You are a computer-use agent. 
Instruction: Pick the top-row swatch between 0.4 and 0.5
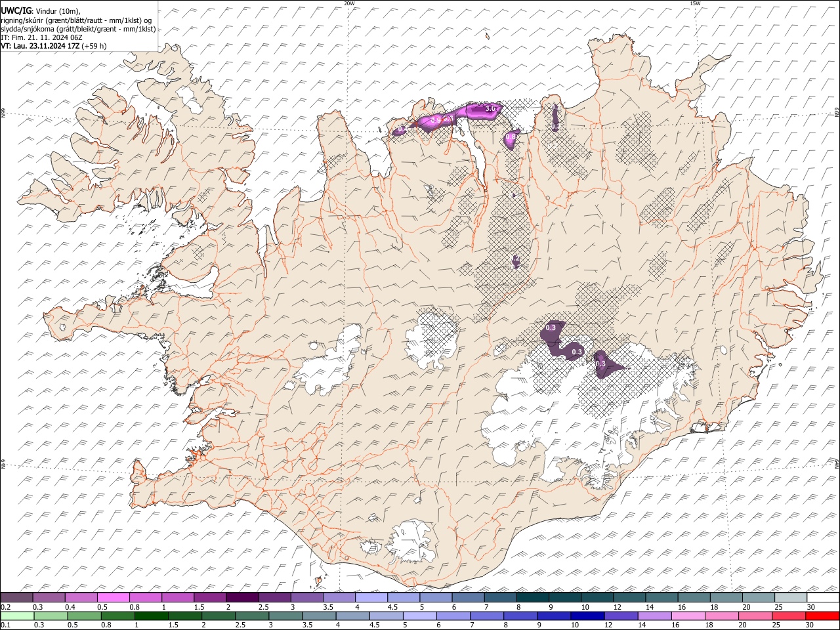click(x=81, y=597)
